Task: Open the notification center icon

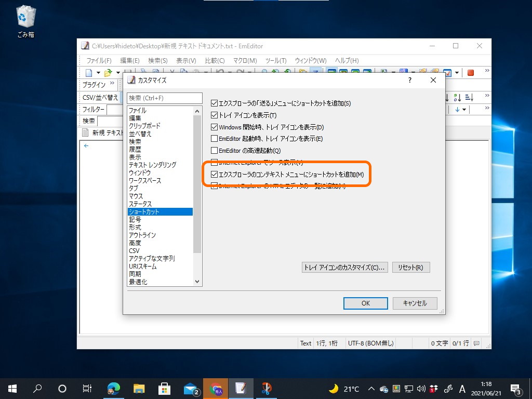Action: 516,389
